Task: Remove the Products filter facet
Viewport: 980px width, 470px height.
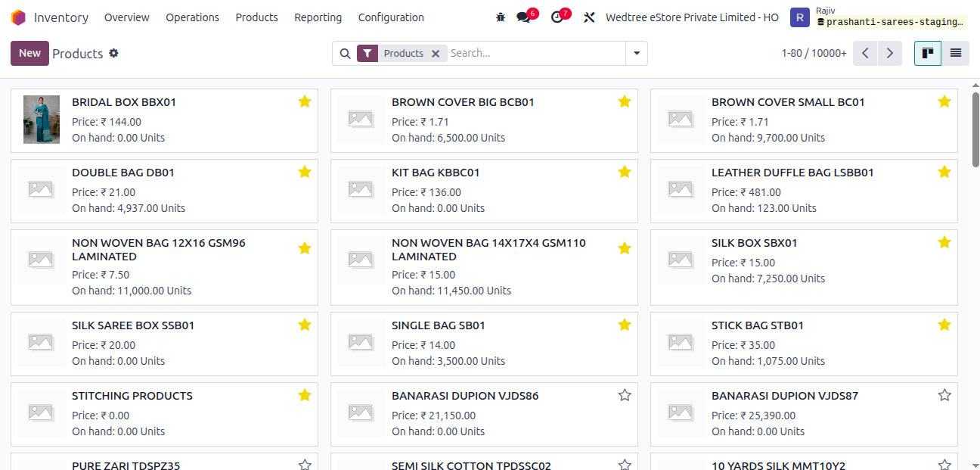Action: [436, 54]
